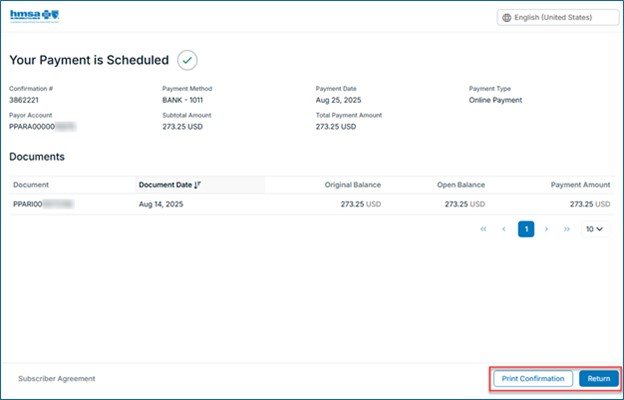Viewport: 624px width, 400px height.
Task: Sort by the Original Balance column header
Action: pyautogui.click(x=353, y=185)
